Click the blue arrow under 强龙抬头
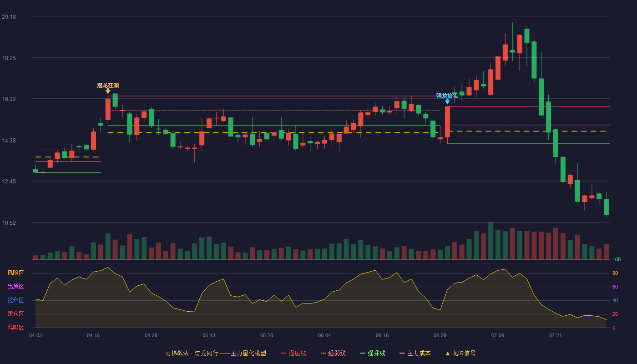Image resolution: width=637 pixels, height=364 pixels. (447, 101)
